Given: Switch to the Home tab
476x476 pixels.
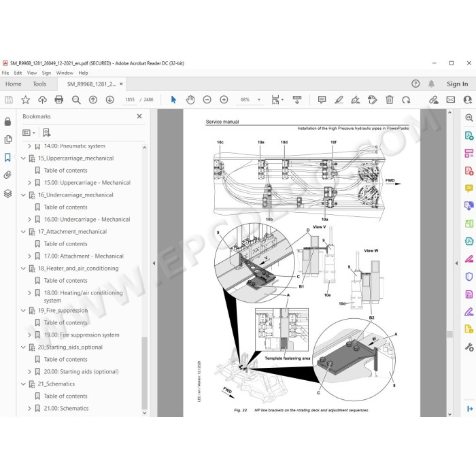Looking at the screenshot, I should tap(14, 84).
